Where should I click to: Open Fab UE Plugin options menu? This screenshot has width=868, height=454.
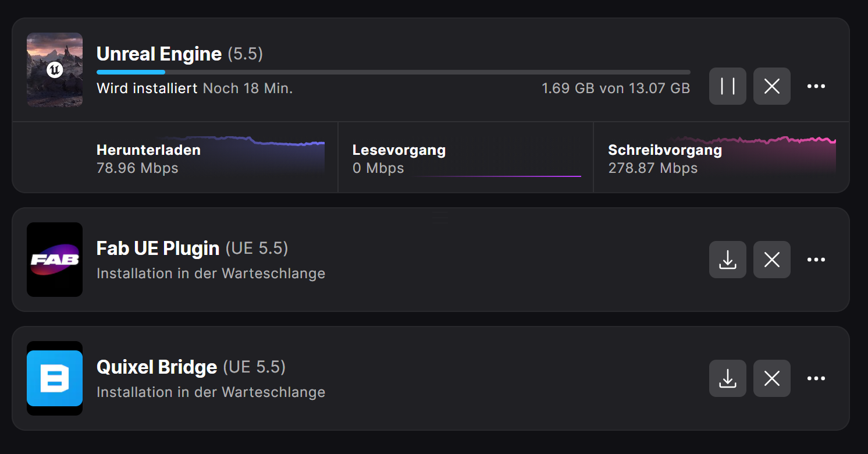point(816,260)
